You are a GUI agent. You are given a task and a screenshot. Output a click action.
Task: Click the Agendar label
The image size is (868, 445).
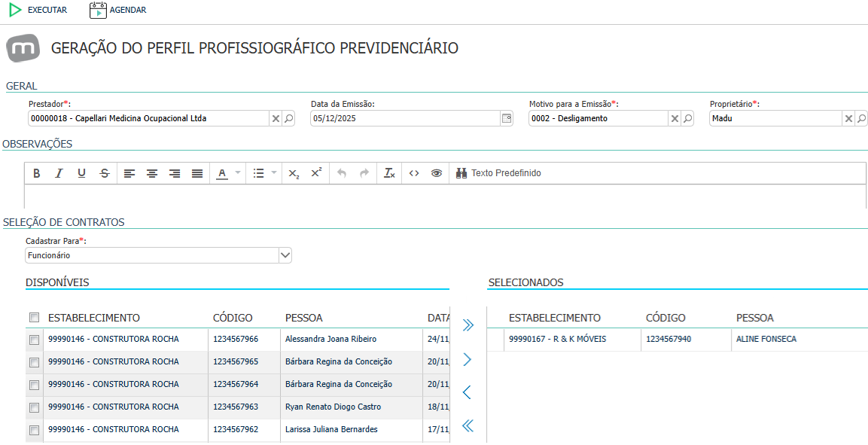click(128, 10)
